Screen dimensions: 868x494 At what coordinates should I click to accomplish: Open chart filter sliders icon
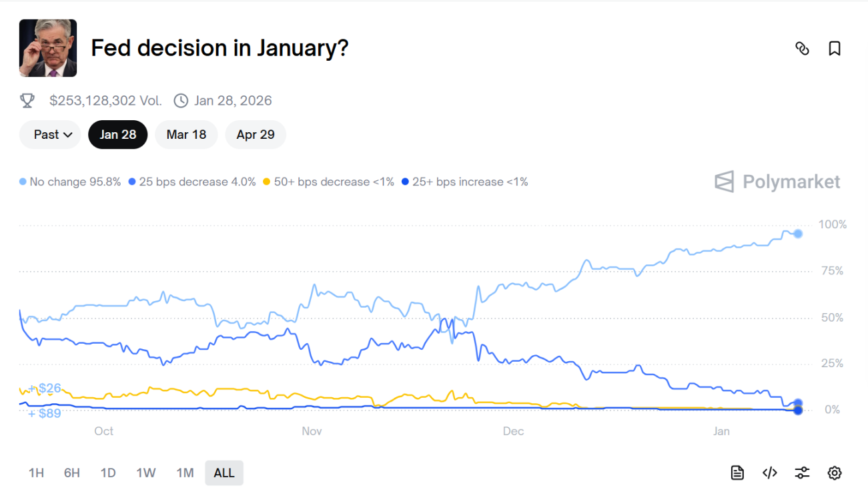(802, 473)
